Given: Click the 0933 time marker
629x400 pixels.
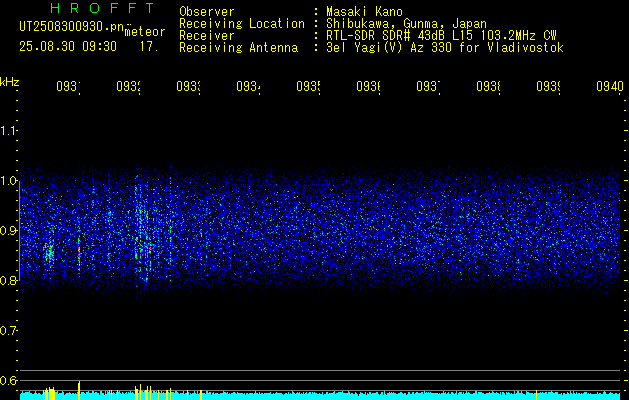Looking at the screenshot, I should [x=189, y=87].
